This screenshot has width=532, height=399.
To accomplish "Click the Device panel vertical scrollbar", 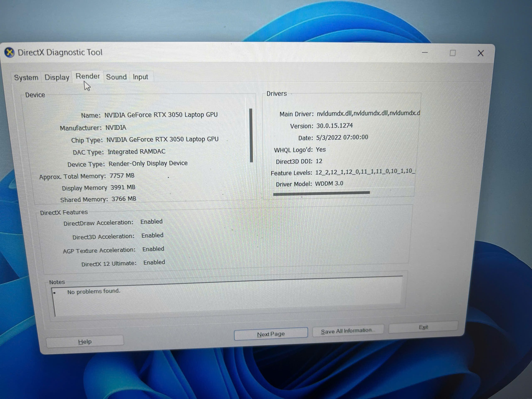I will pyautogui.click(x=251, y=135).
